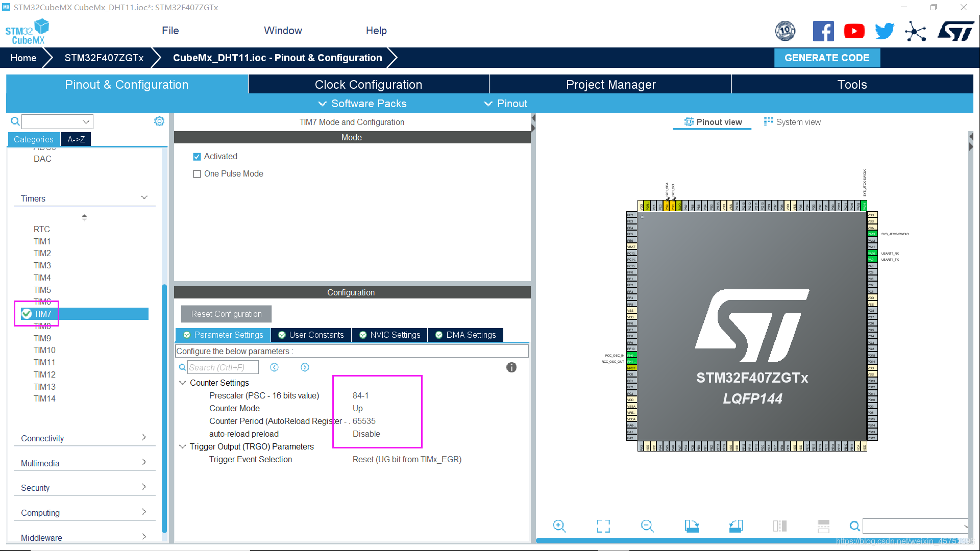The image size is (980, 551).
Task: Click the 10th anniversary badge icon
Action: 785,31
